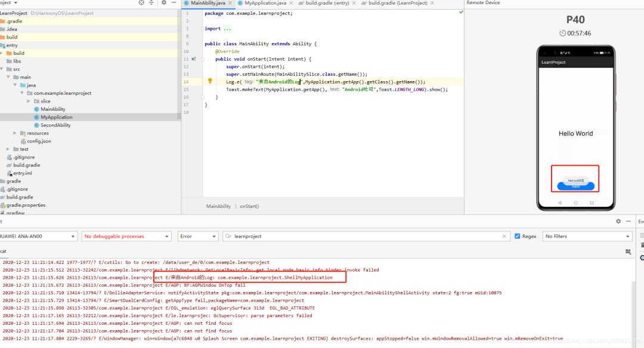Close the build.gradle (LearnProject) tab
This screenshot has height=348, width=644.
[432, 3]
